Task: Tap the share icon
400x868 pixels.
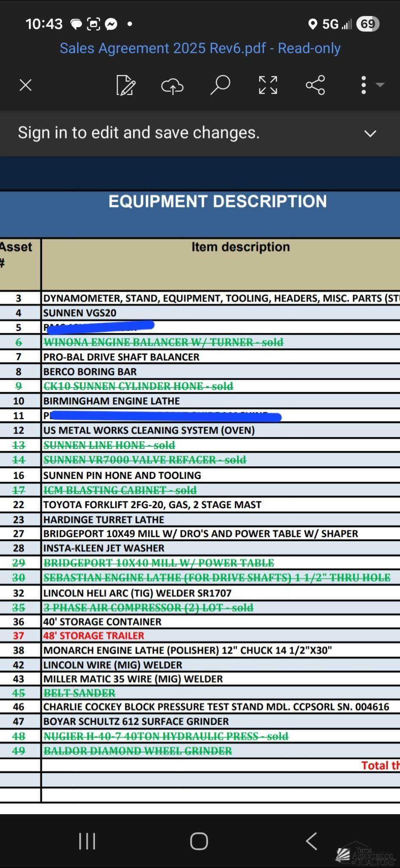Action: [x=316, y=85]
